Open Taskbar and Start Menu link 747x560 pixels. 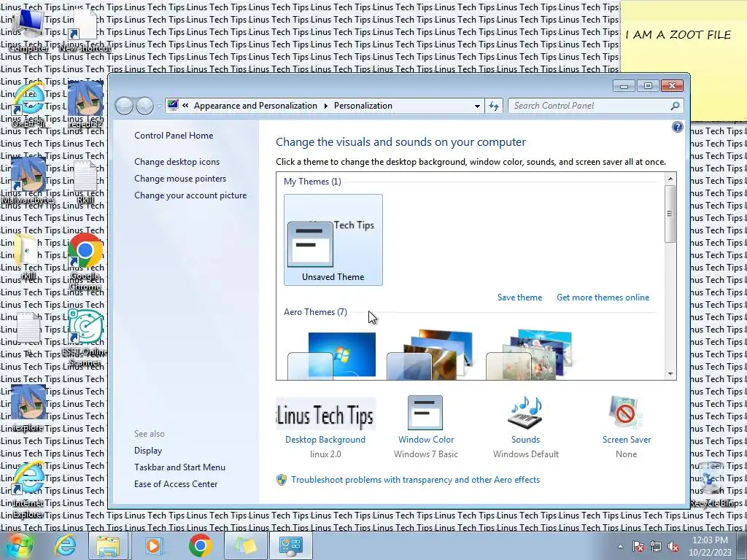tap(179, 467)
